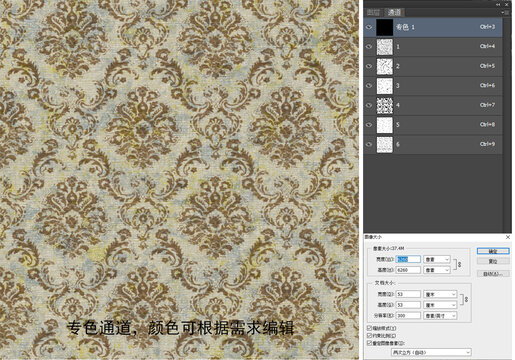The image size is (515, 360).
Task: Click the 自动 (Auto) button
Action: pos(493,274)
